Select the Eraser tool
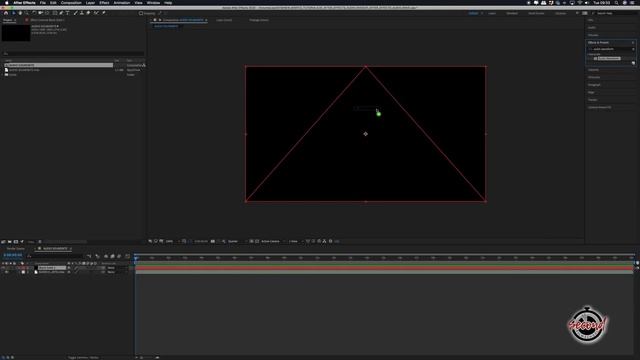The height and width of the screenshot is (360, 640). tap(88, 13)
